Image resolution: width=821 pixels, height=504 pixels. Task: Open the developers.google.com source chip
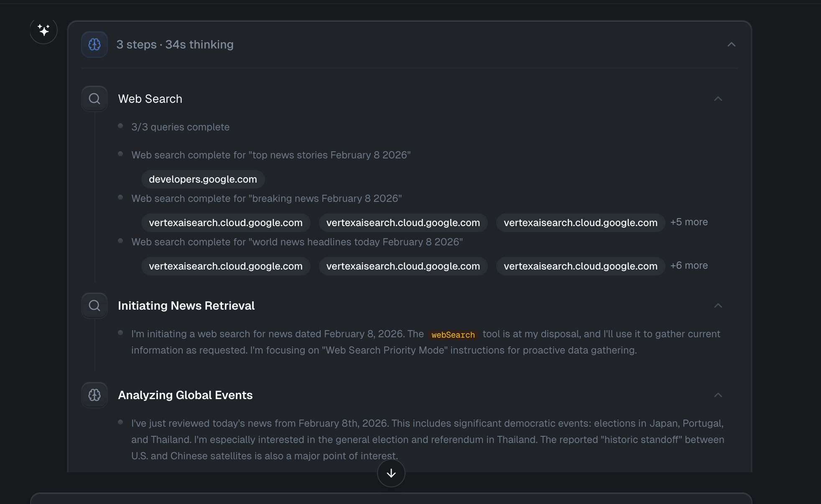click(203, 179)
